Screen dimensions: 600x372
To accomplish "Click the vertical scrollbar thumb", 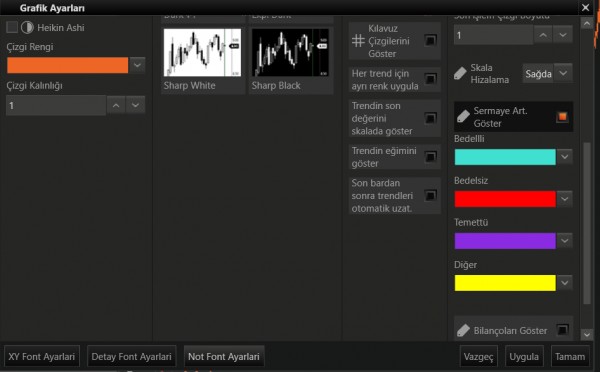I will (x=587, y=223).
